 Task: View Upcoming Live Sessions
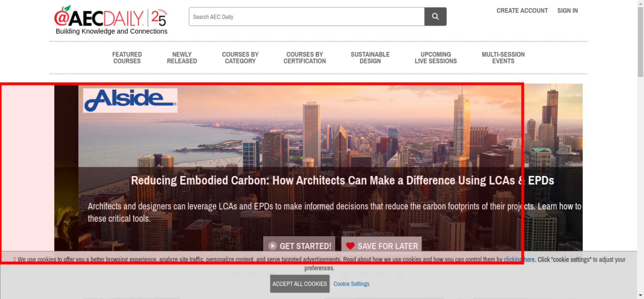(x=436, y=58)
